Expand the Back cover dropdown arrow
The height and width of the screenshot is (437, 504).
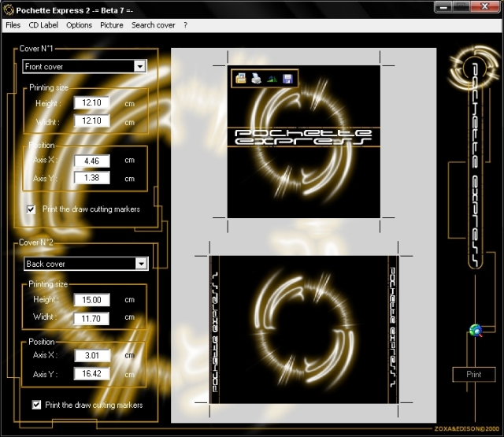point(141,264)
